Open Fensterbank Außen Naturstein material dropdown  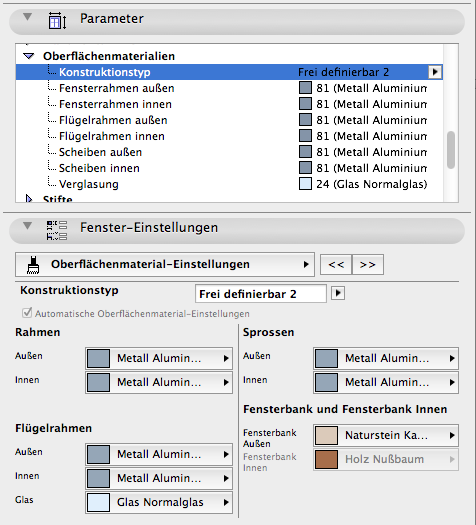(386, 435)
